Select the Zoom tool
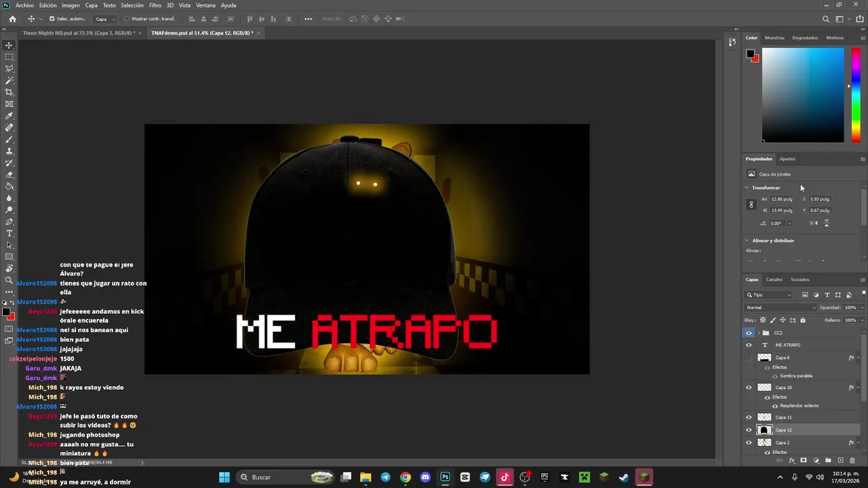 coord(9,280)
